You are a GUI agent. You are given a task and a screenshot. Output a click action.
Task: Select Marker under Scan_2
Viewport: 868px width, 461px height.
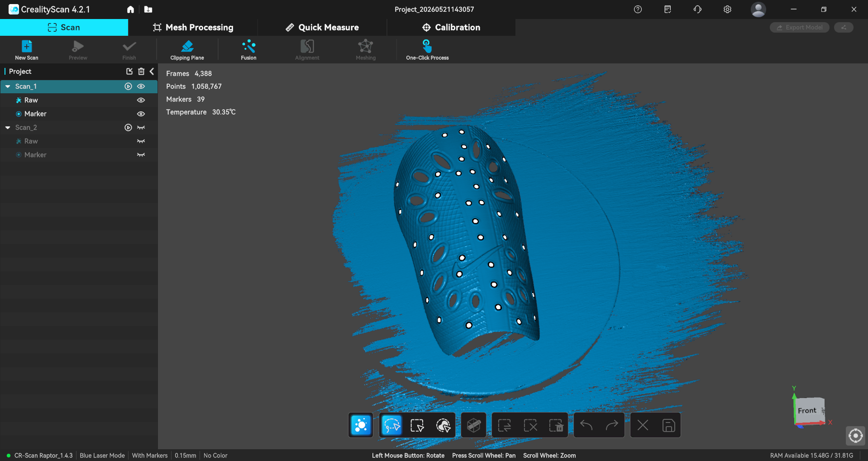coord(79,155)
